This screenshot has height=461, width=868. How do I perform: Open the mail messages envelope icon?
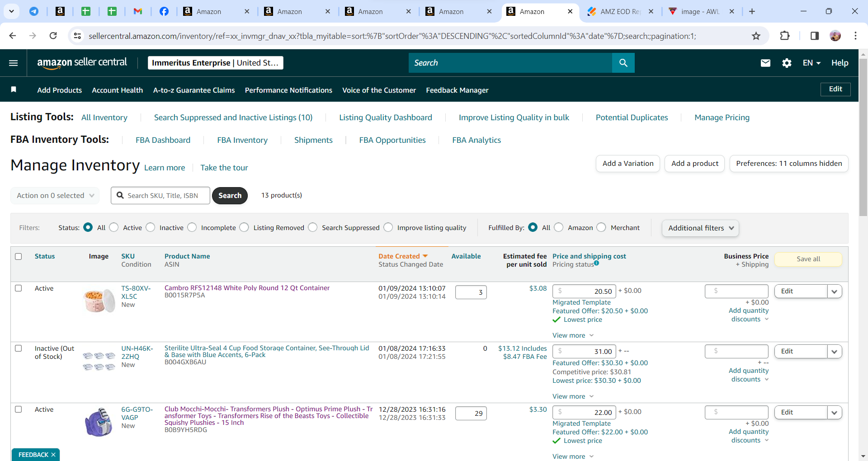coord(765,63)
